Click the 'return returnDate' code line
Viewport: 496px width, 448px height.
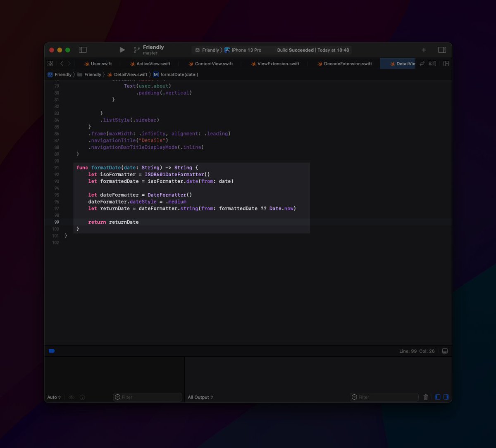pos(113,222)
